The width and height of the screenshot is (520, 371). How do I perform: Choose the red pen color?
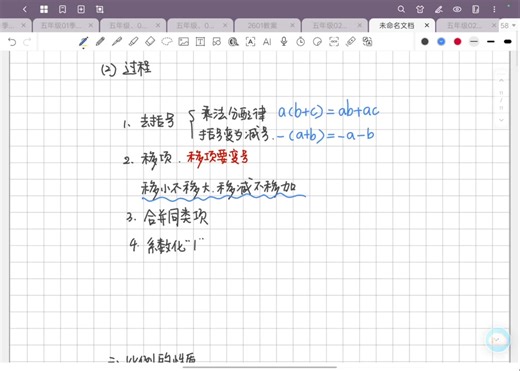(x=458, y=42)
